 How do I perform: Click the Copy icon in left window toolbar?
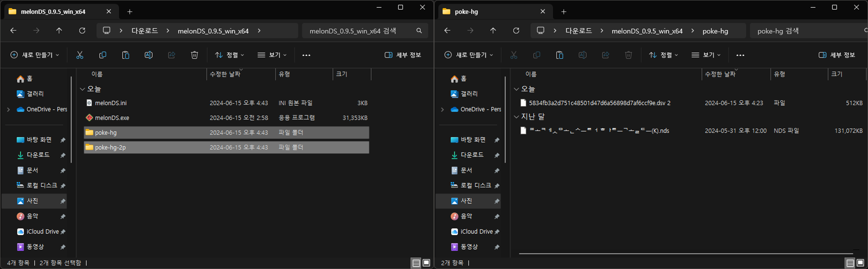point(102,55)
